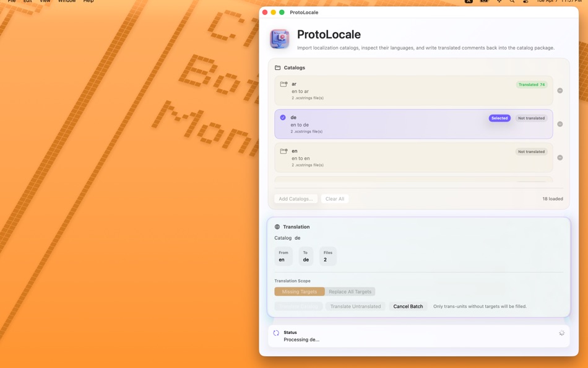
Task: Click Clear All to remove loaded catalogs
Action: (335, 198)
